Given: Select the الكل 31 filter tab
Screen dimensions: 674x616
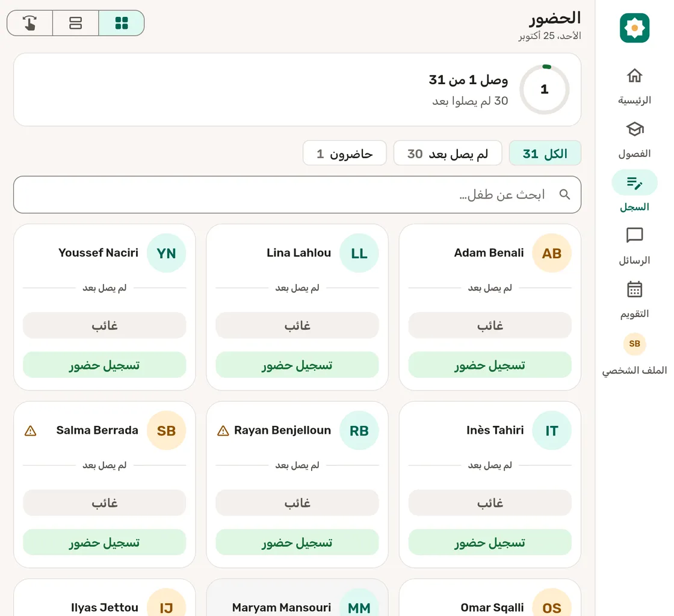Looking at the screenshot, I should coord(545,153).
